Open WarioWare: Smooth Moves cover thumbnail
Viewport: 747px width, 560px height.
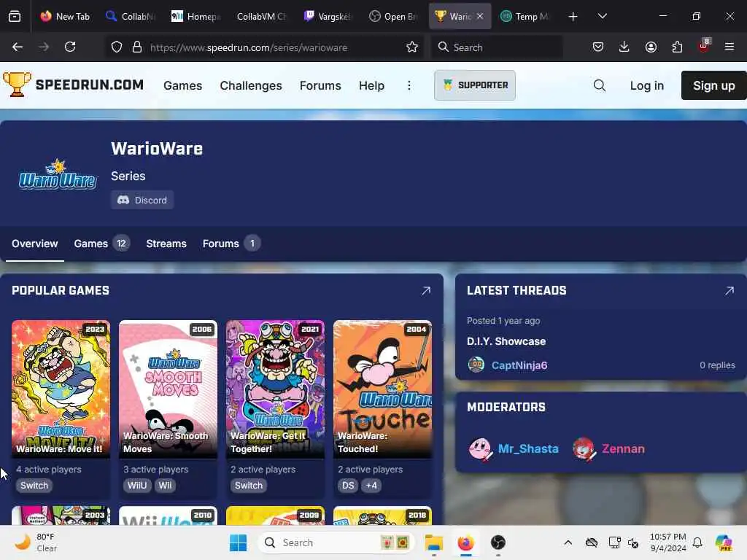pos(169,389)
